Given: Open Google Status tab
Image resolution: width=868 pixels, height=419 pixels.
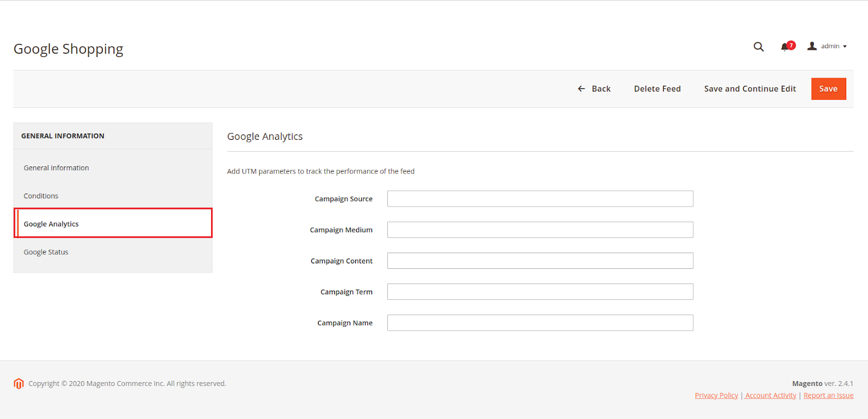Looking at the screenshot, I should point(113,252).
